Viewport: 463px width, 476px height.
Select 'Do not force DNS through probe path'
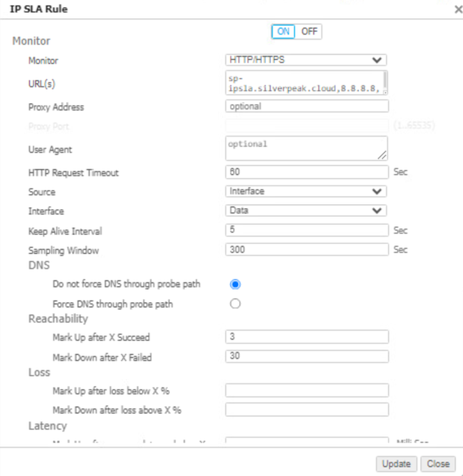coord(235,284)
